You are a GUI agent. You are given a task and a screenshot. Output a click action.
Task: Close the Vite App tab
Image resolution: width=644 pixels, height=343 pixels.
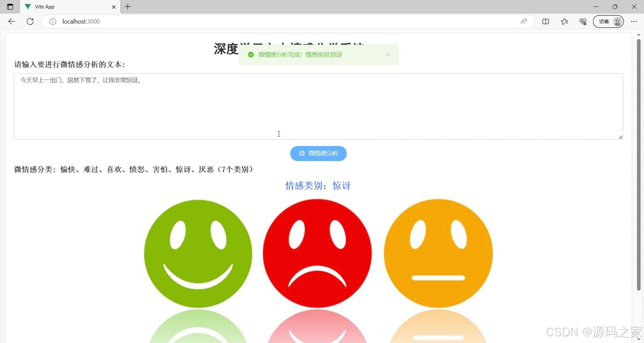coord(114,7)
